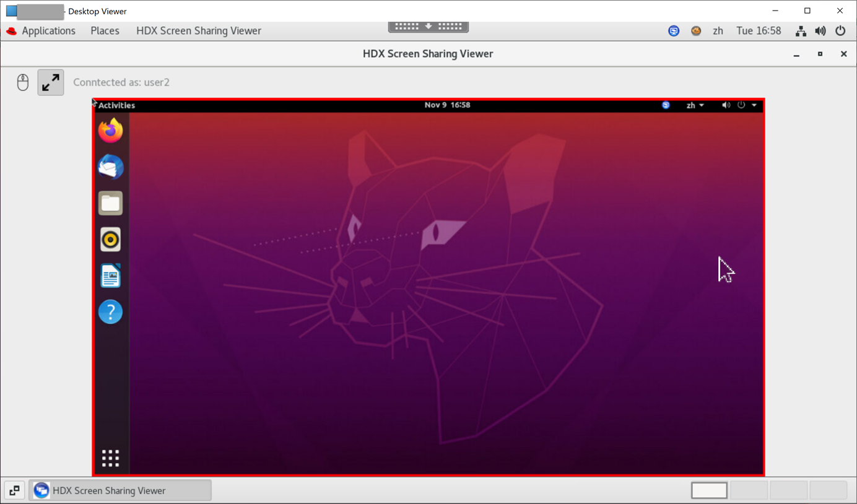Click the blue Help question mark icon
The width and height of the screenshot is (857, 504).
(x=110, y=312)
